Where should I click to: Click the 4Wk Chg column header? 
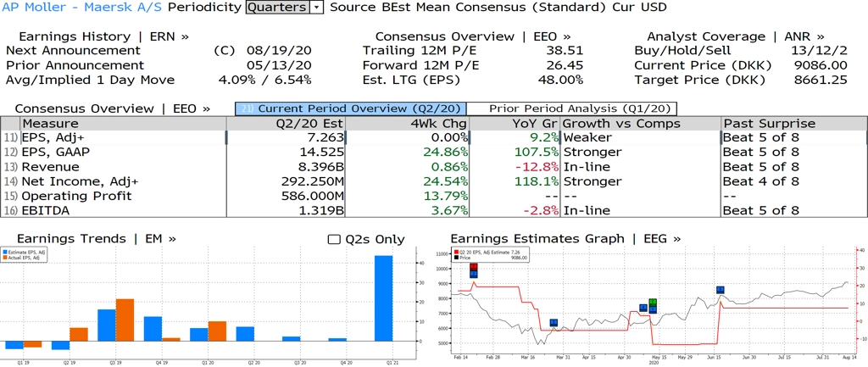coord(408,124)
